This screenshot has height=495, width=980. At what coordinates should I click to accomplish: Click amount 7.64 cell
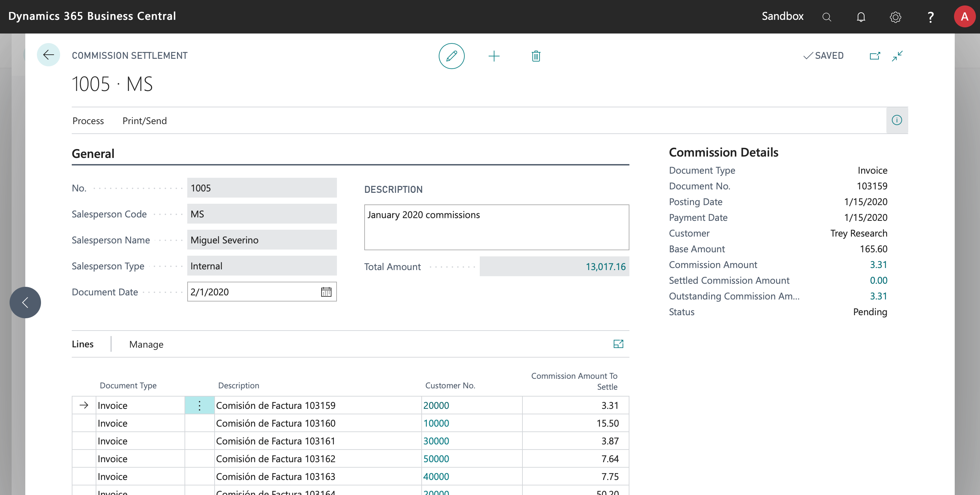[x=575, y=459]
